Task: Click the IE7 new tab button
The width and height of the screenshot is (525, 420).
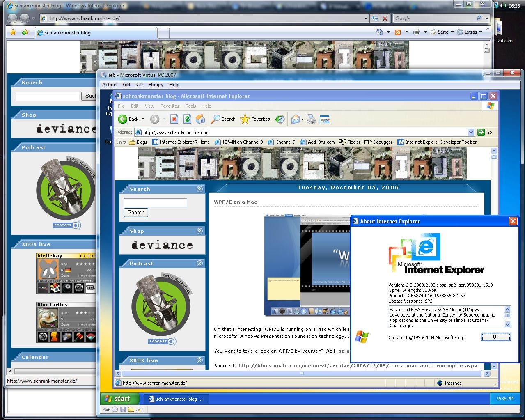Action: pyautogui.click(x=163, y=33)
